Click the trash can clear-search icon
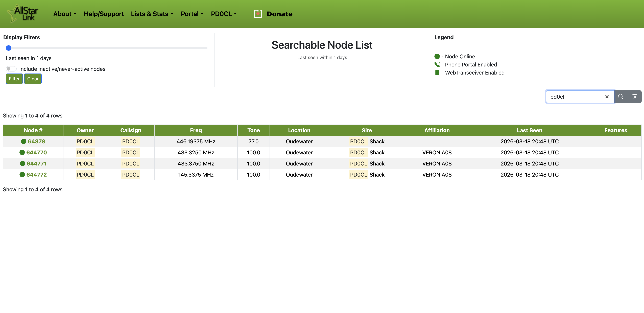 pyautogui.click(x=634, y=97)
